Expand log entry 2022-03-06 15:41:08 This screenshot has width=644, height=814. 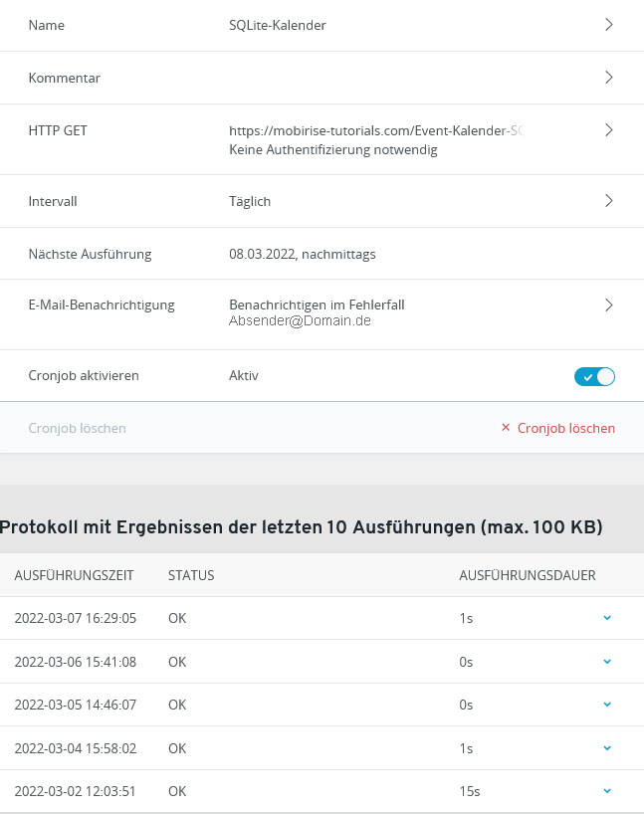[x=607, y=661]
